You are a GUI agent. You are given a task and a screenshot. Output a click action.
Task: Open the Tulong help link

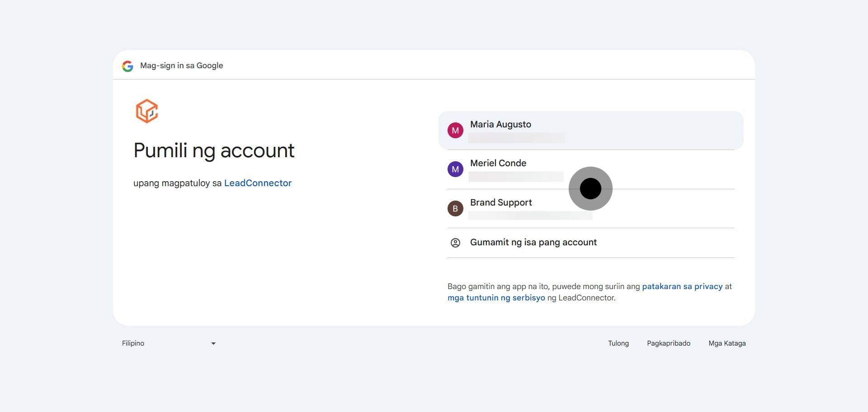pos(618,343)
